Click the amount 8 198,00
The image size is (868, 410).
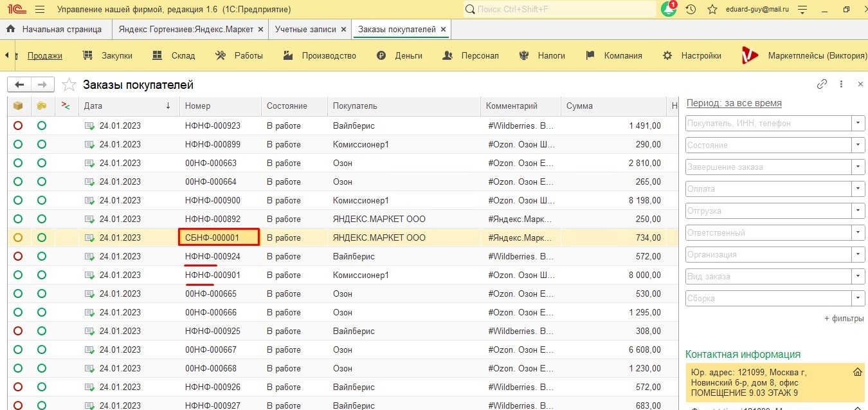click(644, 200)
